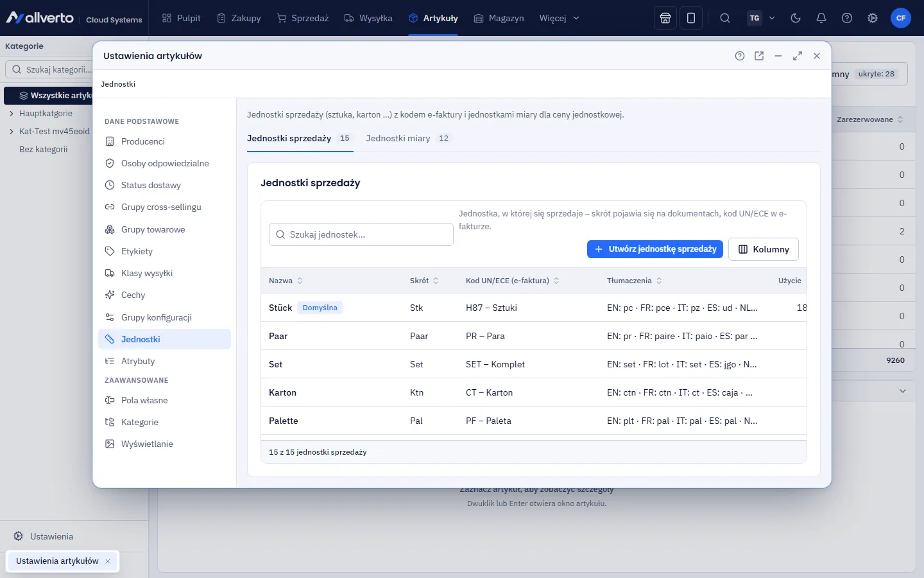
Task: Open help question mark in top bar
Action: pyautogui.click(x=847, y=18)
